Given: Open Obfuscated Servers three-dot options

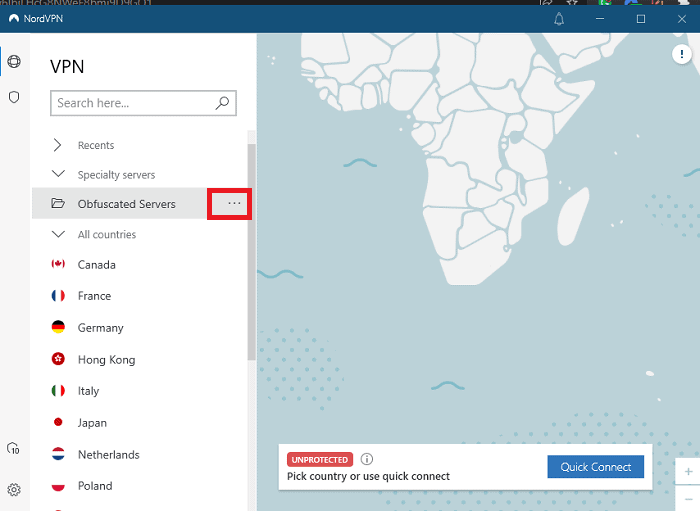Looking at the screenshot, I should [234, 203].
